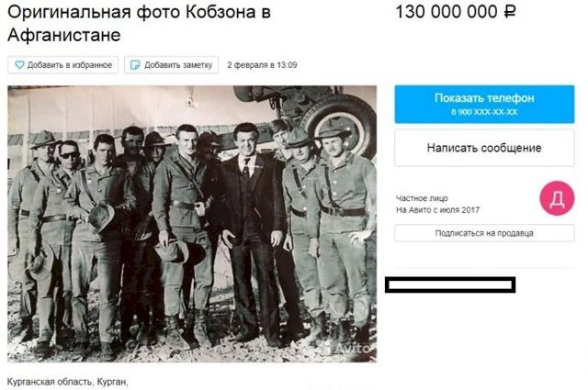Open the black-and-white group photo
Image resolution: width=588 pixels, height=390 pixels.
point(192,224)
